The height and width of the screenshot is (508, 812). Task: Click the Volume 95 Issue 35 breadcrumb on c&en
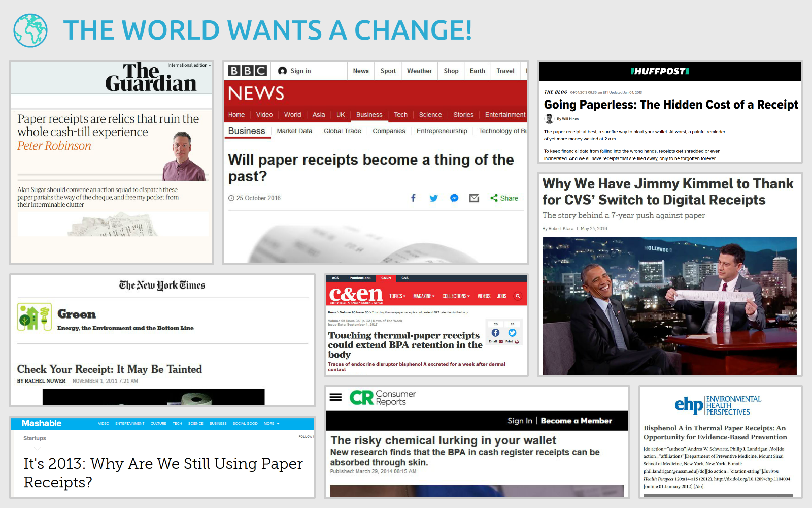354,312
